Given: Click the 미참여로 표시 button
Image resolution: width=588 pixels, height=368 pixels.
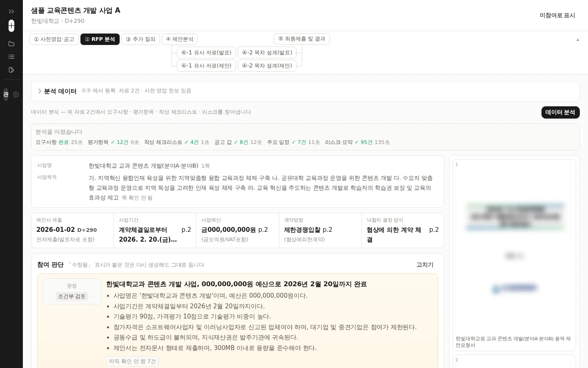Looking at the screenshot, I should [557, 16].
